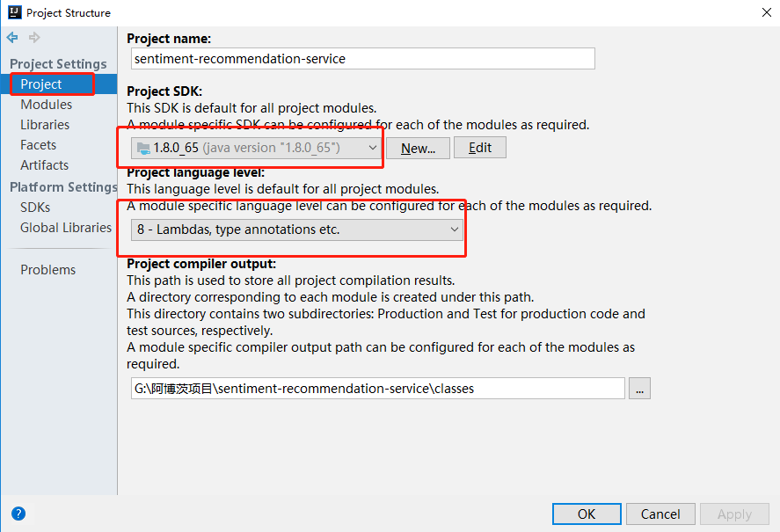
Task: Select SDKs under Platform Settings
Action: [x=34, y=207]
